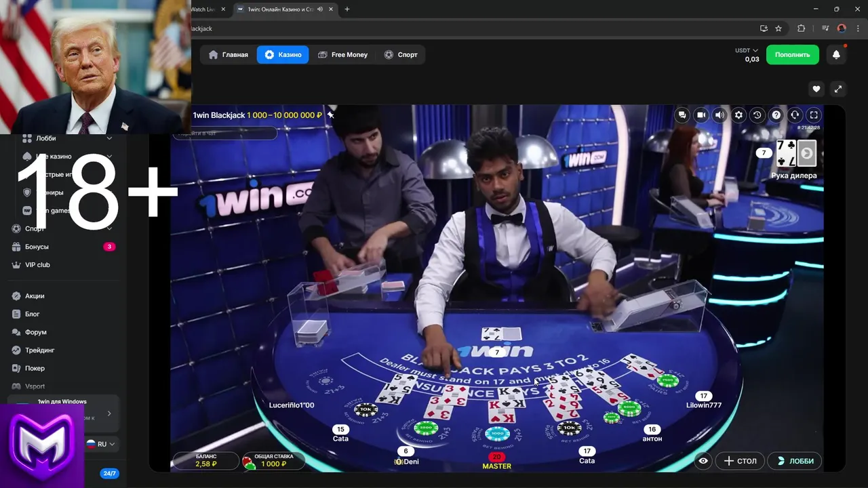This screenshot has height=488, width=868.
Task: Open game history clock icon
Action: click(757, 115)
